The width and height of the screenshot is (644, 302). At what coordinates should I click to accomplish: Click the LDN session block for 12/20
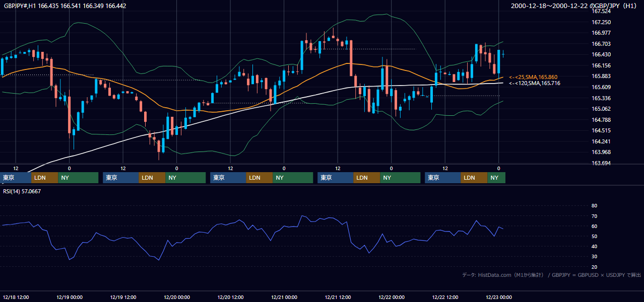259,178
